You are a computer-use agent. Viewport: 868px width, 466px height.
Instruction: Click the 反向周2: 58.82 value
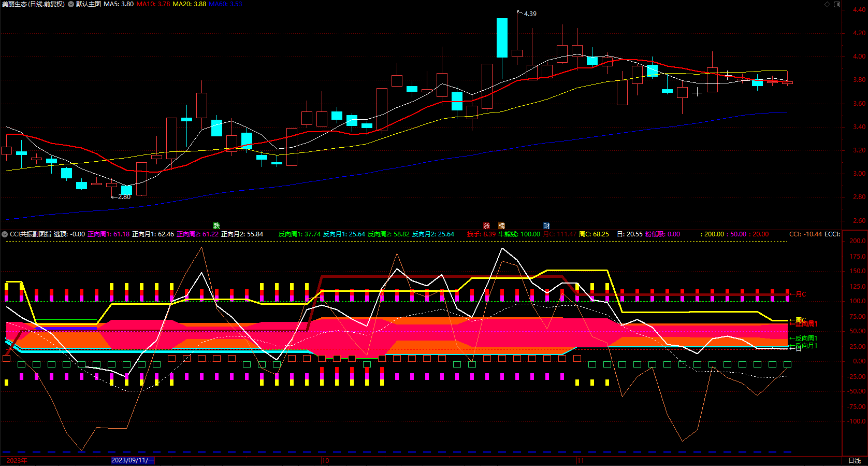388,234
